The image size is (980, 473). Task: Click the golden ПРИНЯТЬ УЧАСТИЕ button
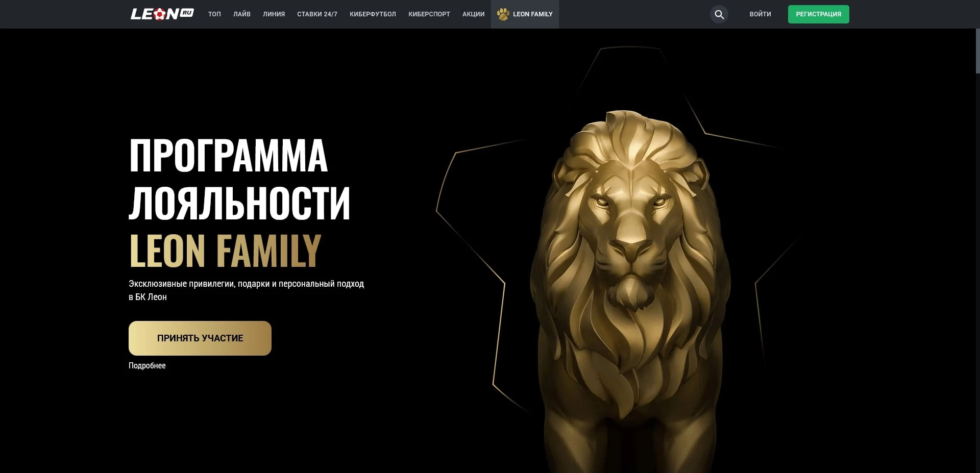click(200, 338)
